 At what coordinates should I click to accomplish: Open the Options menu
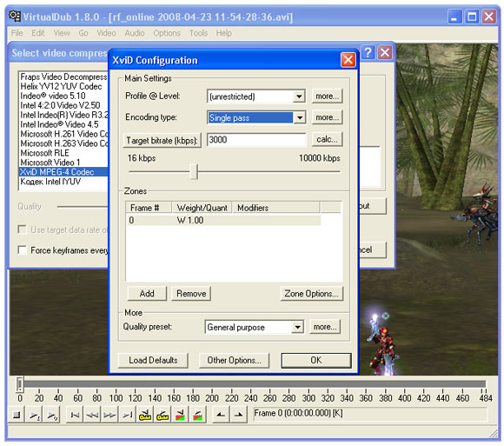pyautogui.click(x=167, y=33)
